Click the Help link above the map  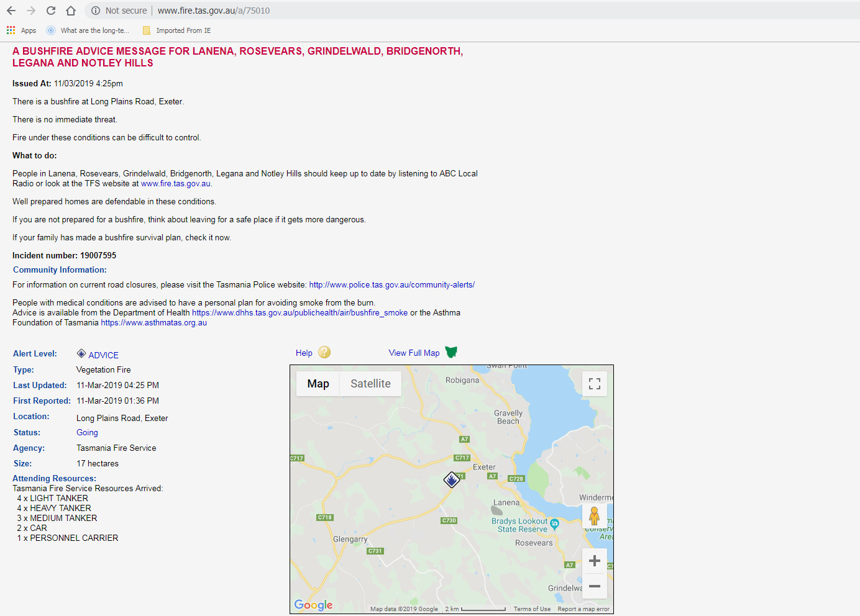click(x=304, y=353)
